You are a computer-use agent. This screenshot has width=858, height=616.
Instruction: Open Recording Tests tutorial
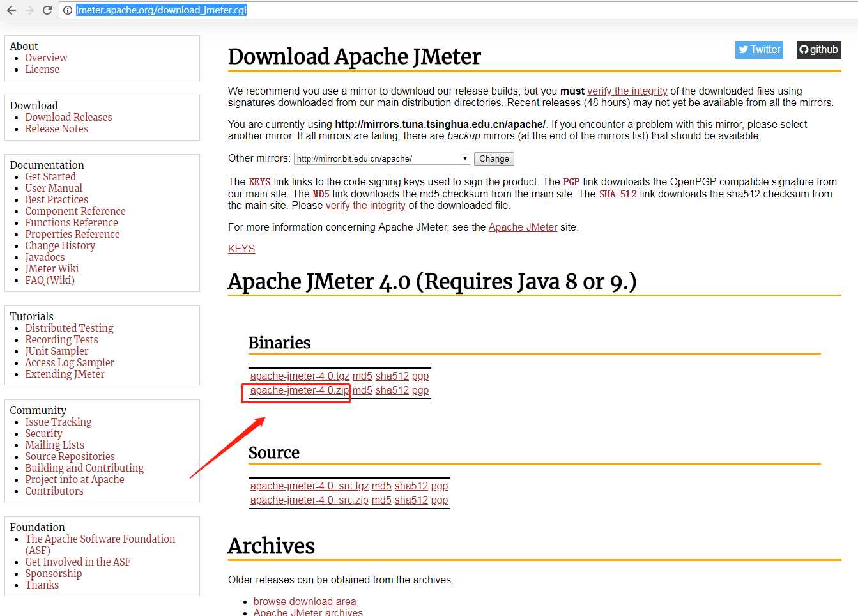[61, 339]
